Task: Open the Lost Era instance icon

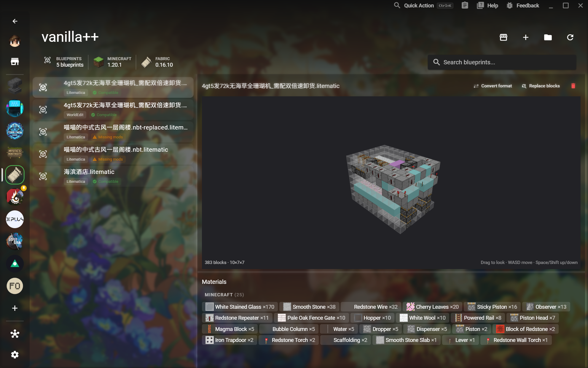Action: 15,241
